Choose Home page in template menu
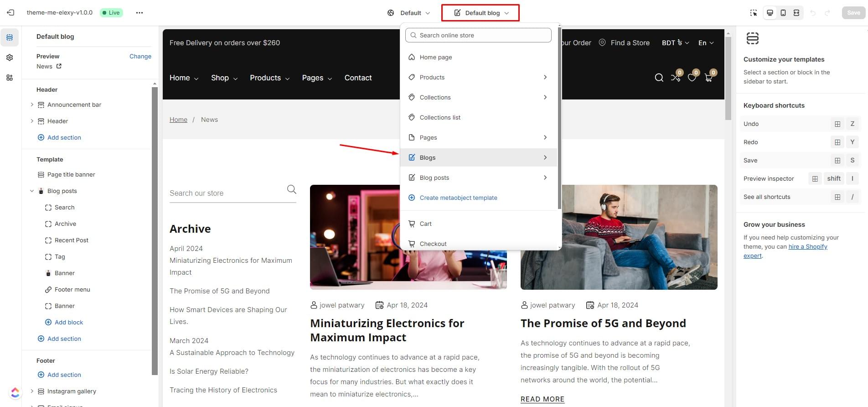Viewport: 868px width, 407px height. [436, 57]
